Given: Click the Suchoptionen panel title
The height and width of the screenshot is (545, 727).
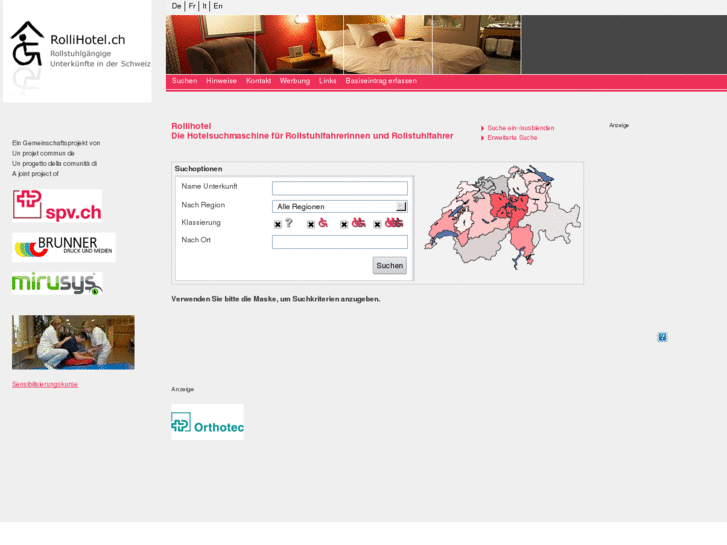Looking at the screenshot, I should coord(198,169).
